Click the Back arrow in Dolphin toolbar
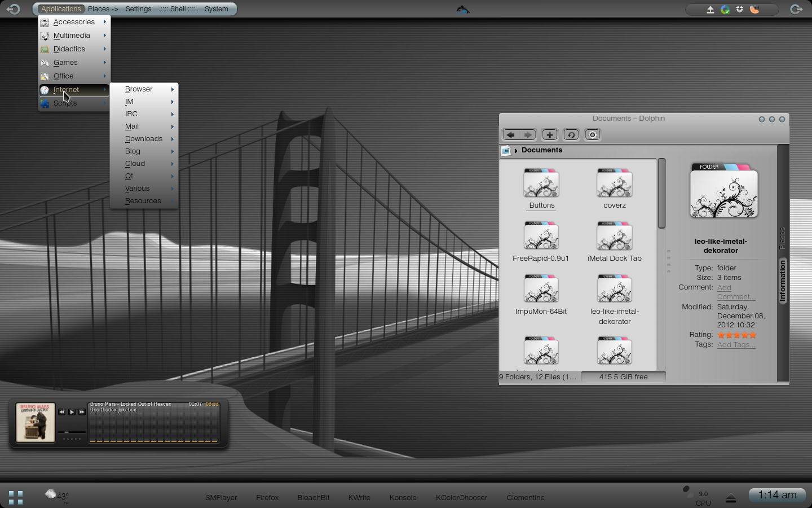The image size is (812, 508). click(x=511, y=135)
